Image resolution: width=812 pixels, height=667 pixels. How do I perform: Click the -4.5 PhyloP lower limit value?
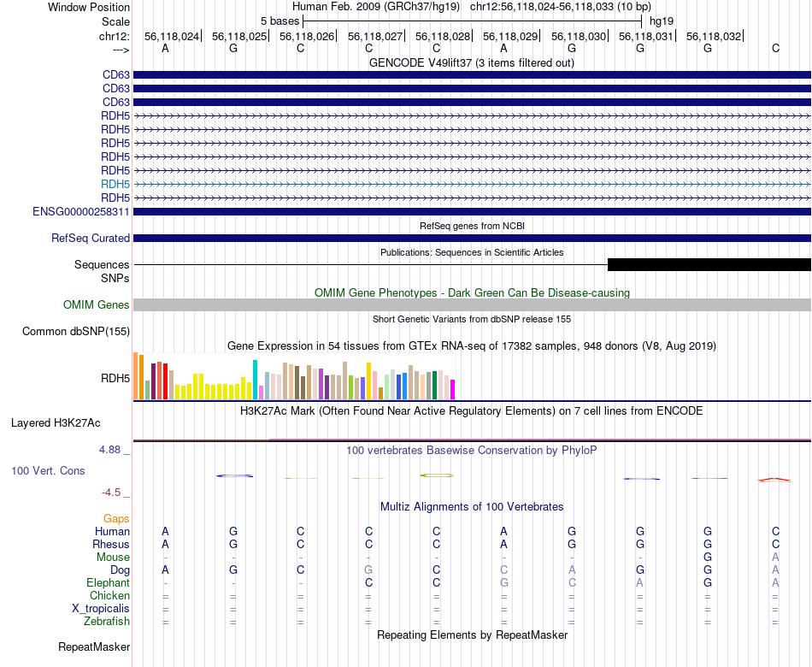tap(111, 493)
